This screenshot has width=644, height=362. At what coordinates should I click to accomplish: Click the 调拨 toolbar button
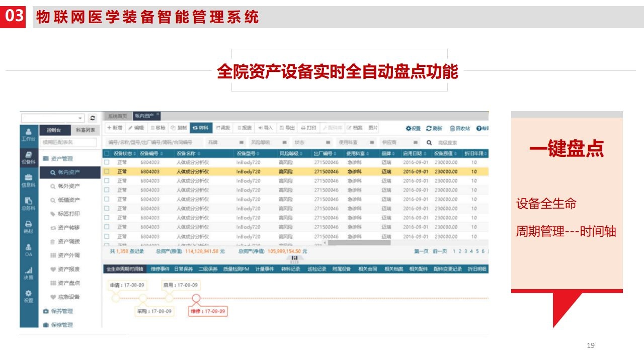coord(223,128)
